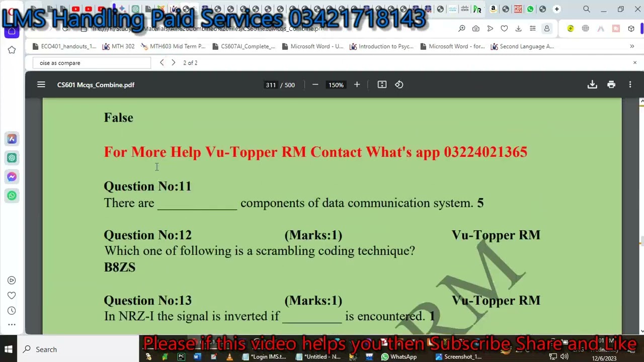Expand hidden bookmarks overflow chevron
Image resolution: width=644 pixels, height=362 pixels.
632,46
